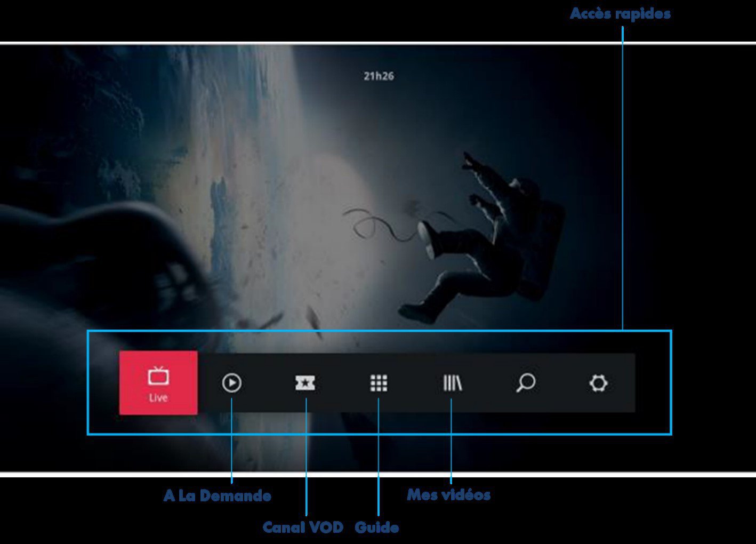Open settings with the gear icon
Screen dimensions: 756x544
point(598,383)
